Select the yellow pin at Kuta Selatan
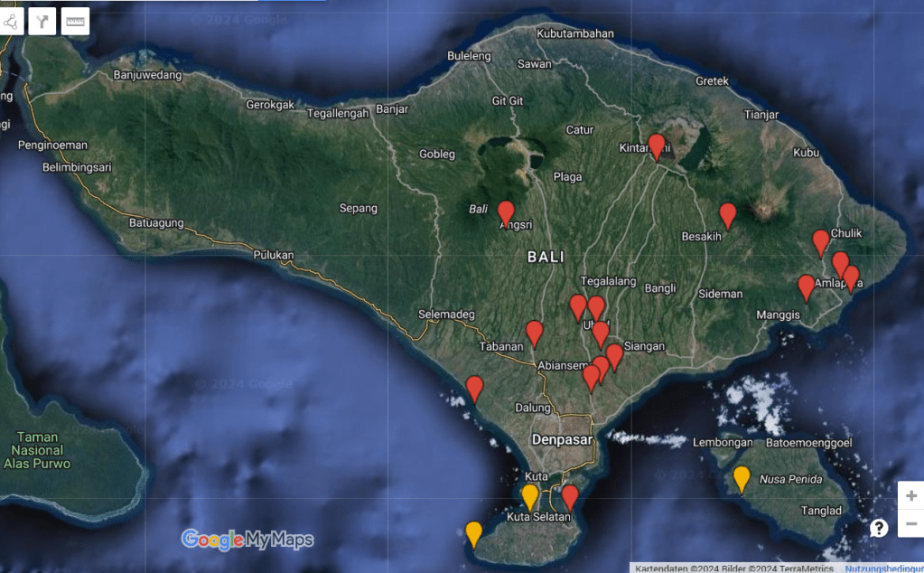 pyautogui.click(x=530, y=496)
